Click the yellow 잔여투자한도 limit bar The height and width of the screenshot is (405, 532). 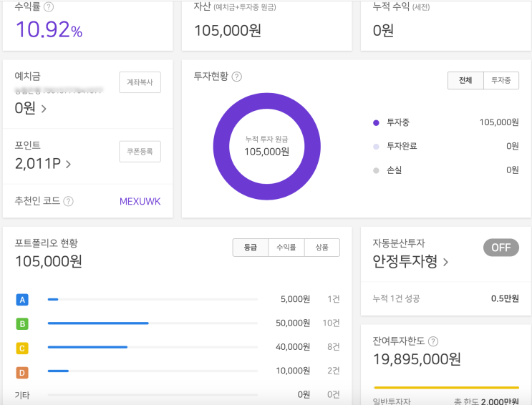447,387
